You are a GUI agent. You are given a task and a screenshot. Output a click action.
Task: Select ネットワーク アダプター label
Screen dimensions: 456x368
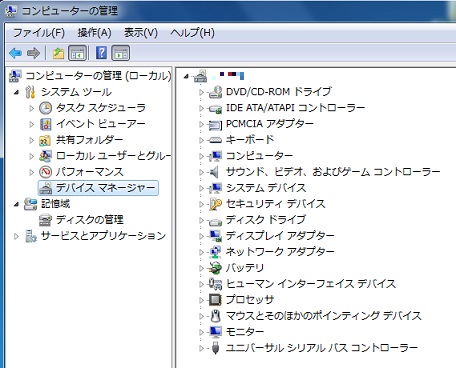[280, 252]
